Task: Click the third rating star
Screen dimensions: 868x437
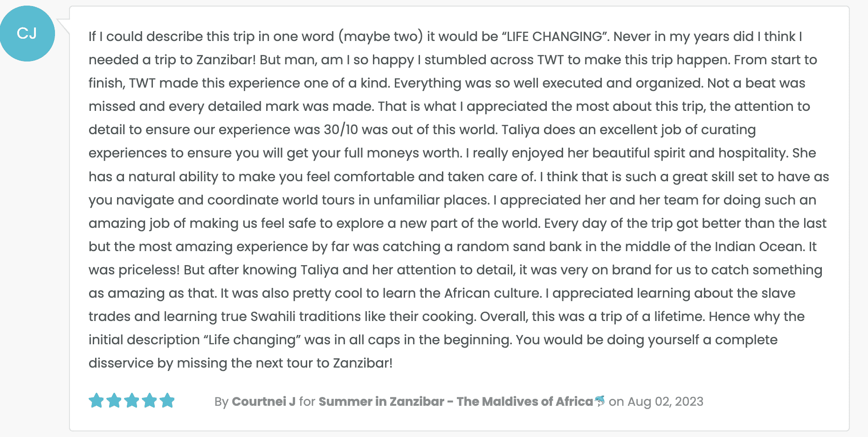Action: click(x=132, y=401)
